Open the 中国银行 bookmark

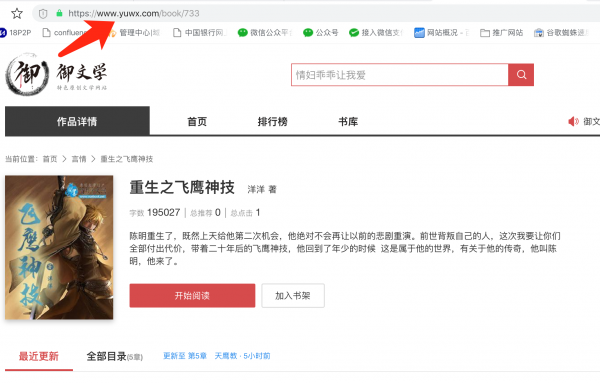tap(200, 33)
